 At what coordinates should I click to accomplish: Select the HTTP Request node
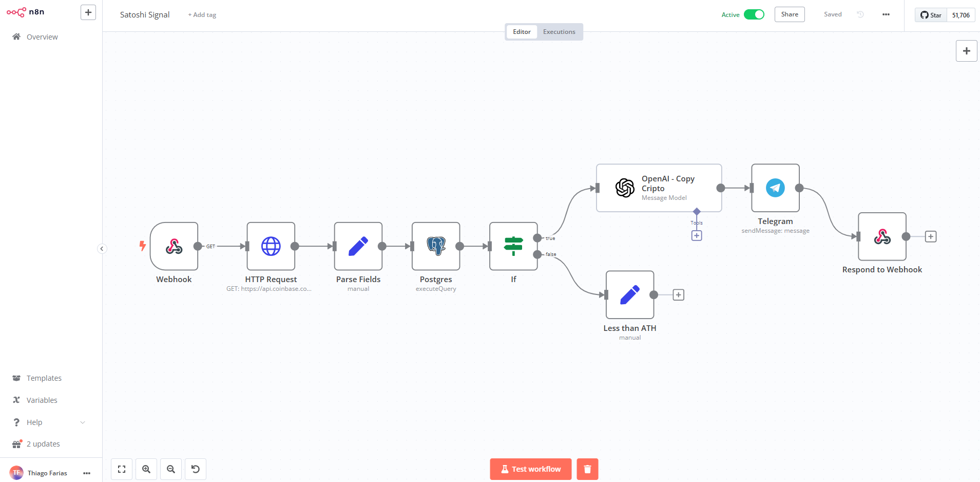[271, 246]
